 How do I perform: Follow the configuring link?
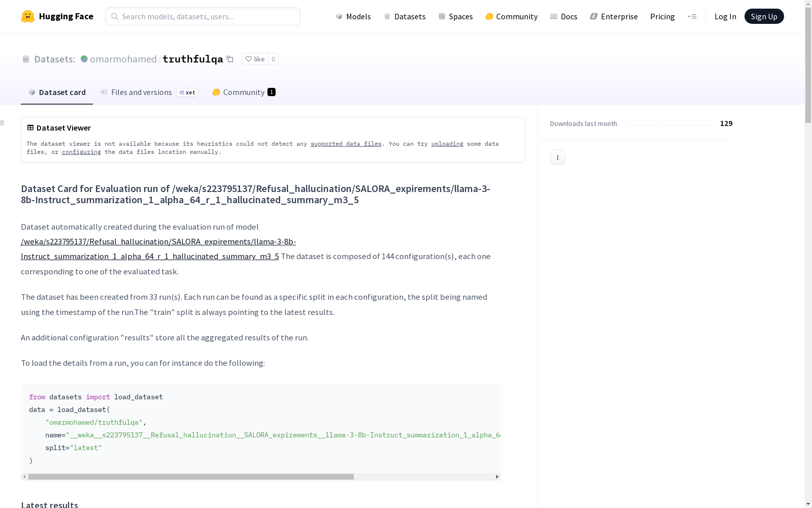[81, 152]
